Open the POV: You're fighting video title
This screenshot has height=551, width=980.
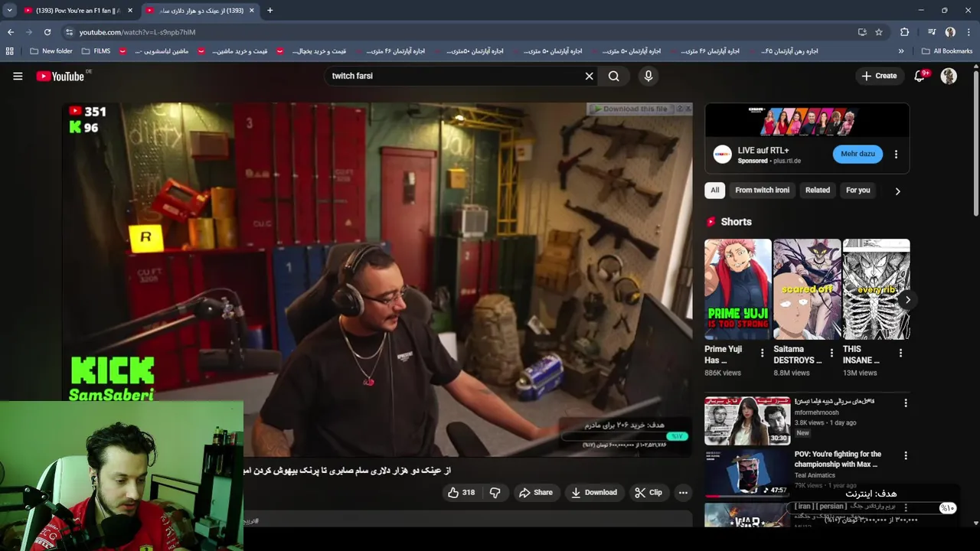tap(838, 459)
